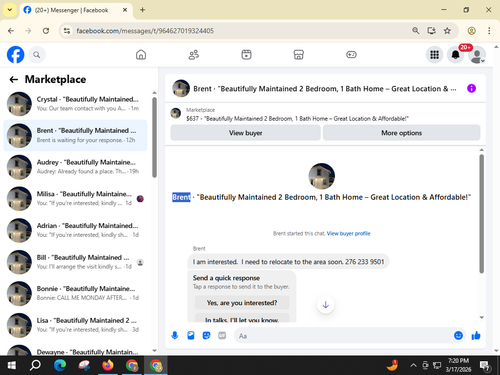Jump to latest message arrow button
This screenshot has width=500, height=375.
[326, 305]
